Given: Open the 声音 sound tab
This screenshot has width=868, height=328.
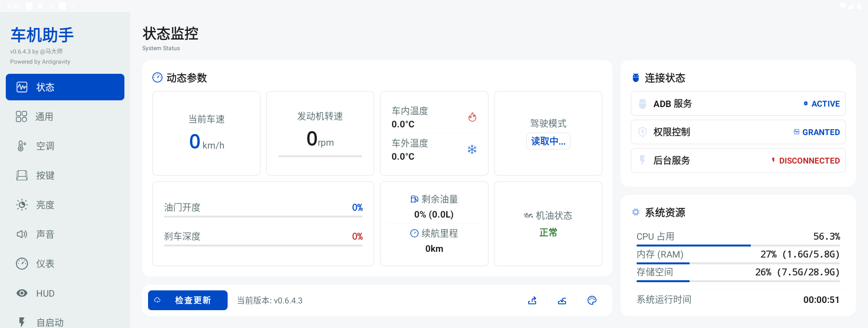Looking at the screenshot, I should (65, 234).
